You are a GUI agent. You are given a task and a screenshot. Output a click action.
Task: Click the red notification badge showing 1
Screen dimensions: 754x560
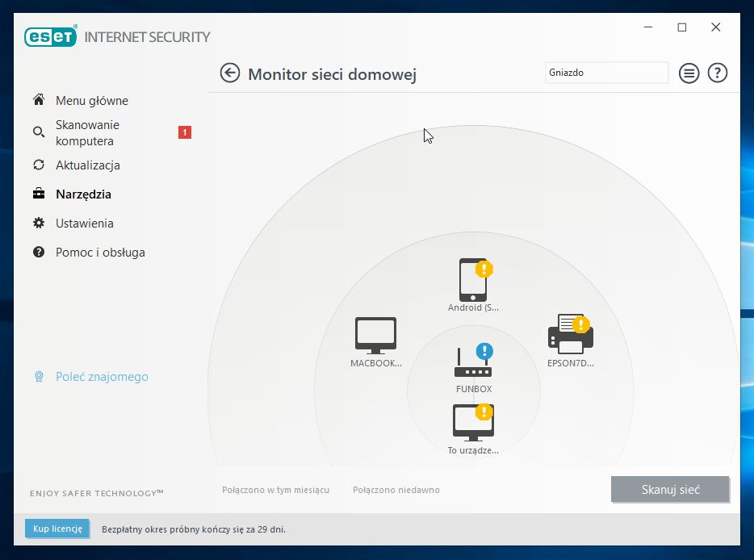(x=185, y=132)
